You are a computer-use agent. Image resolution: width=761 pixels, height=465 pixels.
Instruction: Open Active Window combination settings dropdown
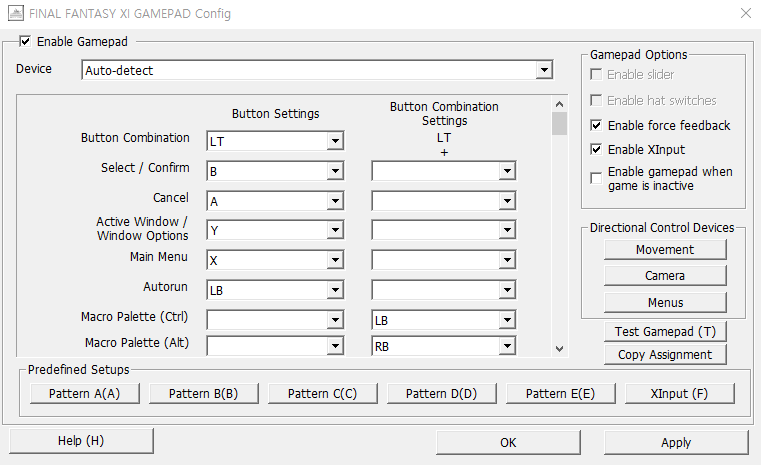click(x=444, y=230)
